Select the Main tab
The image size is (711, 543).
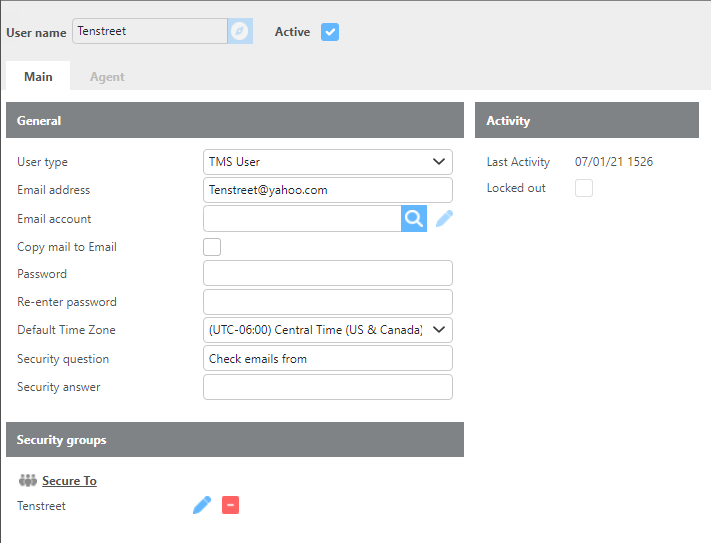tap(38, 76)
